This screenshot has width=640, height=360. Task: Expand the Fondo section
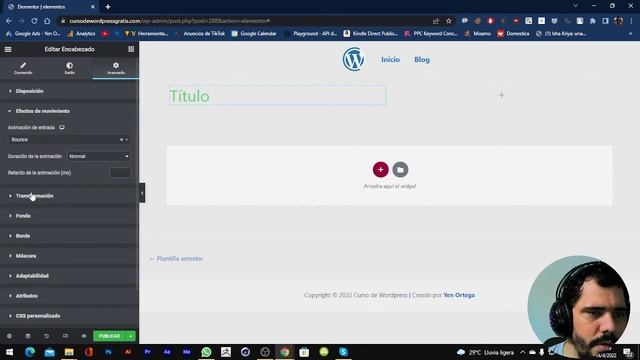click(69, 216)
